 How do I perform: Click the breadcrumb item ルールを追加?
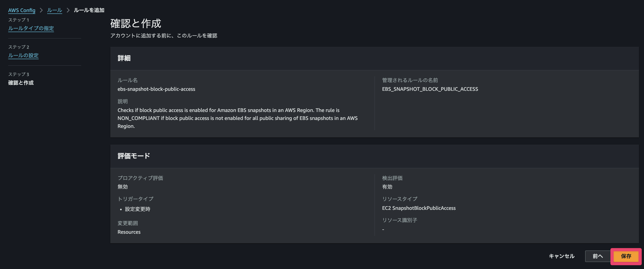coord(89,10)
